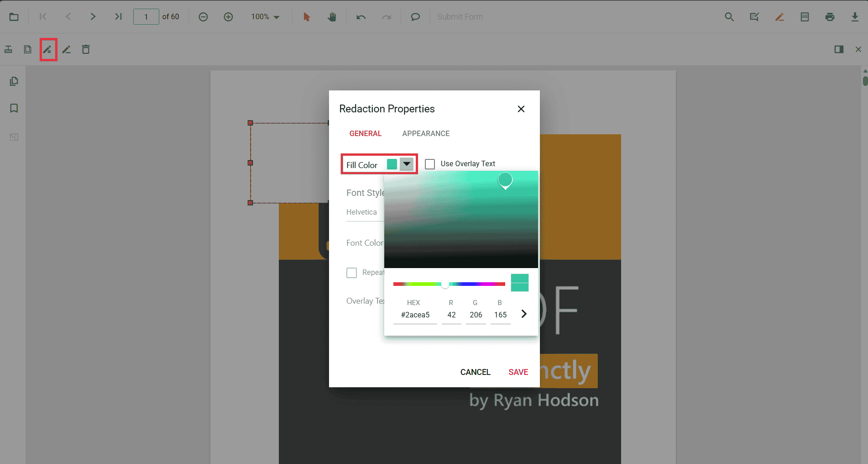Expand the Fill Color dropdown arrow
868x464 pixels.
[406, 164]
